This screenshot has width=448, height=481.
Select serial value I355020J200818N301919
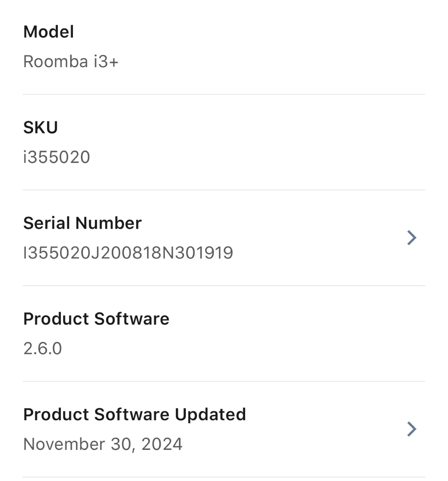[128, 253]
